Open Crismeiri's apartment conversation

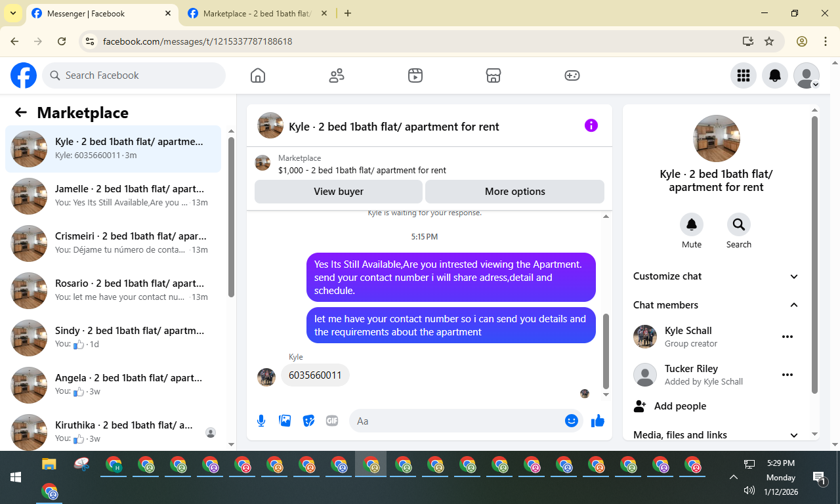point(114,243)
